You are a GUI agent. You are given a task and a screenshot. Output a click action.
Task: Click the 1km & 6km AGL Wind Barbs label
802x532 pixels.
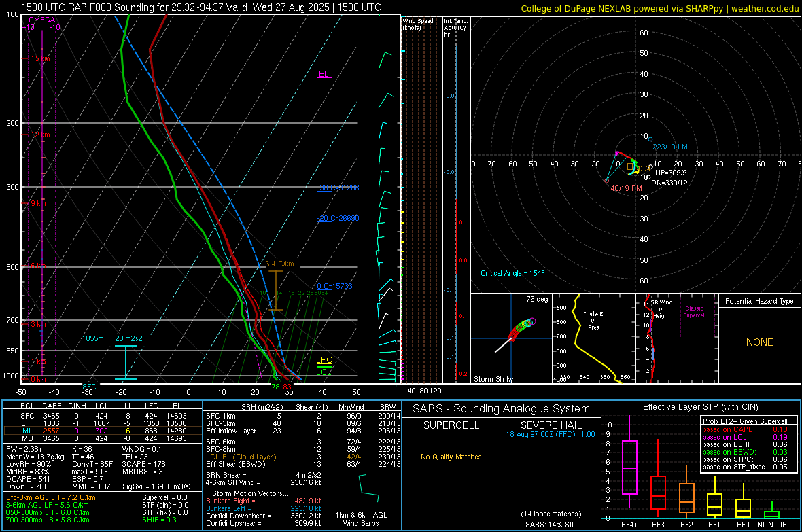(361, 519)
